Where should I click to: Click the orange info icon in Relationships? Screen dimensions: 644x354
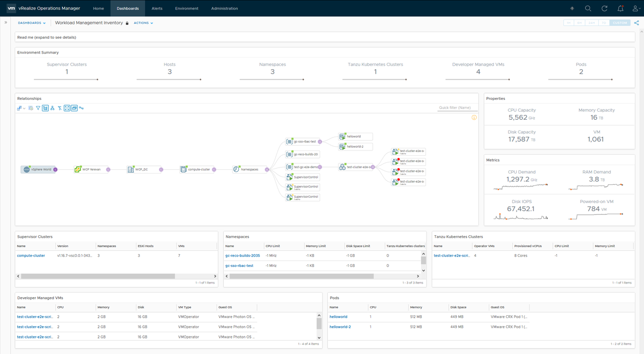474,118
